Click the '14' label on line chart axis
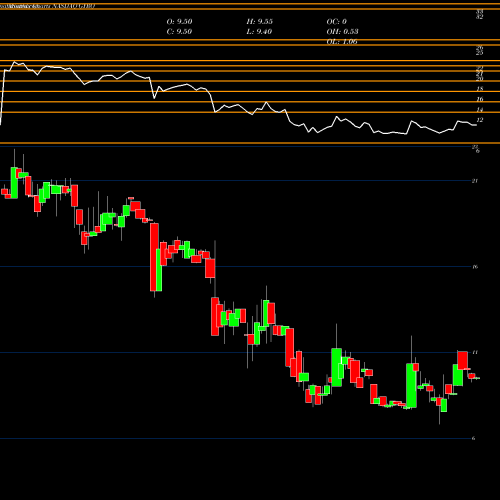Screen dimensions: 500x500 pyautogui.click(x=480, y=110)
